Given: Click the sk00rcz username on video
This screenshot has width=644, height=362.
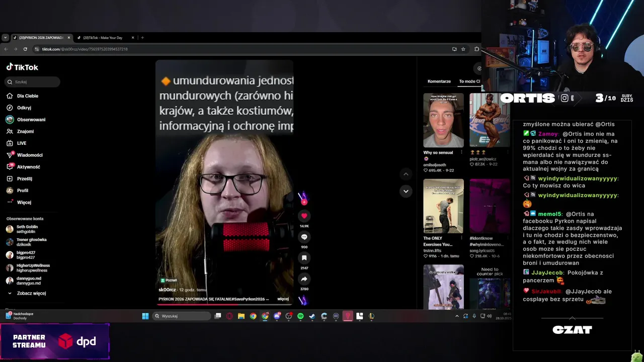Looking at the screenshot, I should pos(167,290).
